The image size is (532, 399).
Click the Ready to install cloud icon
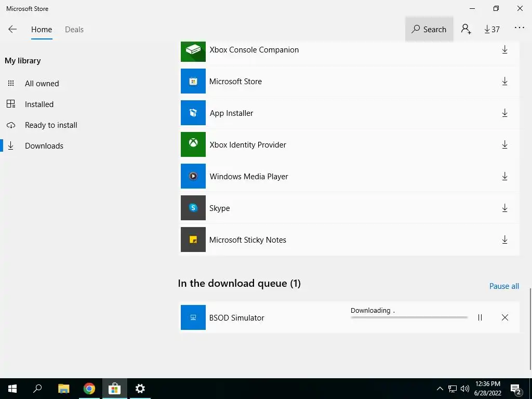(x=11, y=125)
